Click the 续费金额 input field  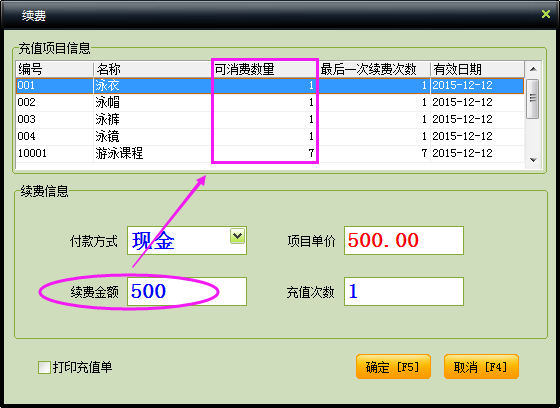187,291
